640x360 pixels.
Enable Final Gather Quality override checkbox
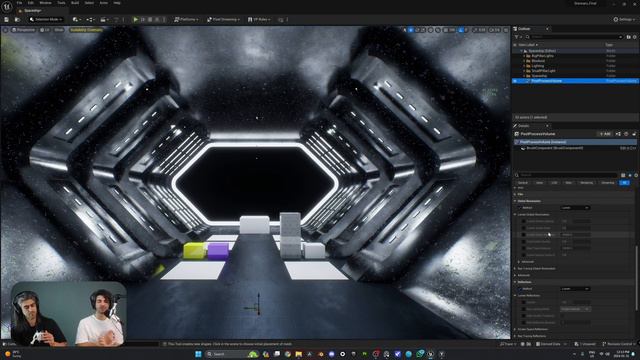[524, 242]
